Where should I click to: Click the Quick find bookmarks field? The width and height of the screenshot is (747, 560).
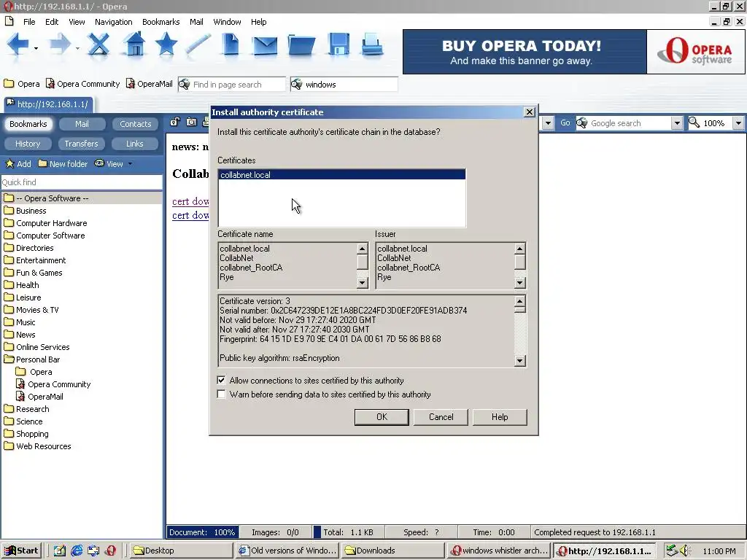(82, 182)
